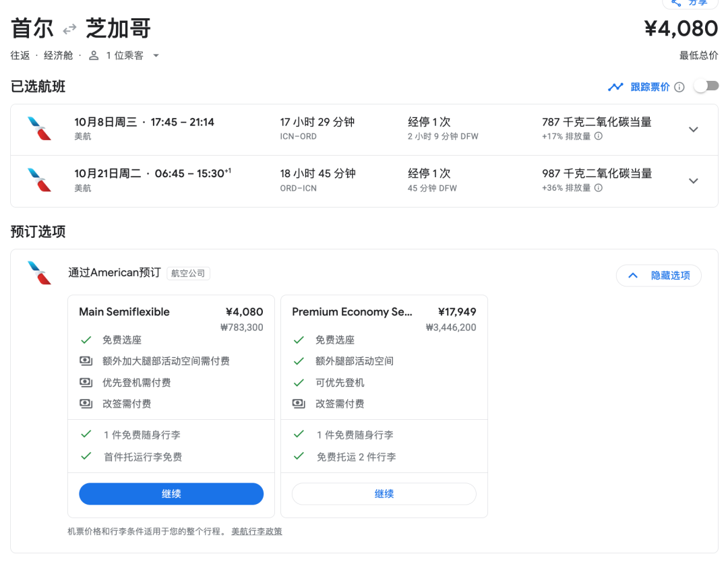Screen dimensions: 728x562
Task: Continue with Main Semiflexible fare
Action: click(171, 494)
